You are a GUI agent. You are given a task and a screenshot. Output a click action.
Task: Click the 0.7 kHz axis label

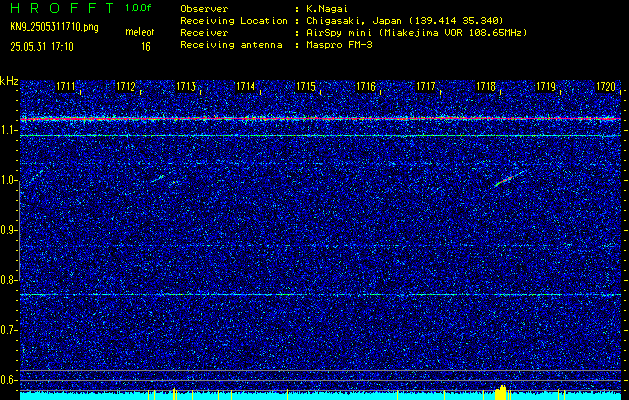pyautogui.click(x=8, y=330)
